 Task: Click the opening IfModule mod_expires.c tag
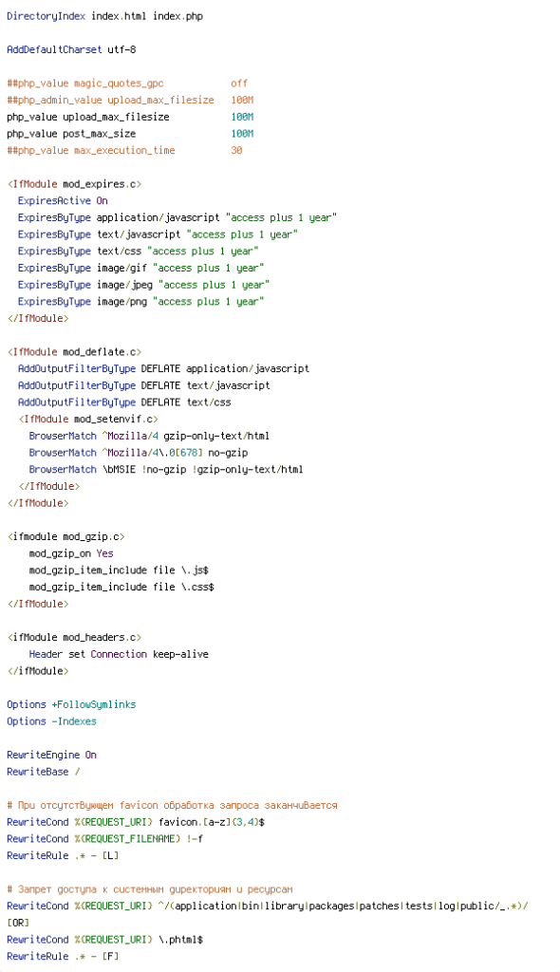(74, 184)
